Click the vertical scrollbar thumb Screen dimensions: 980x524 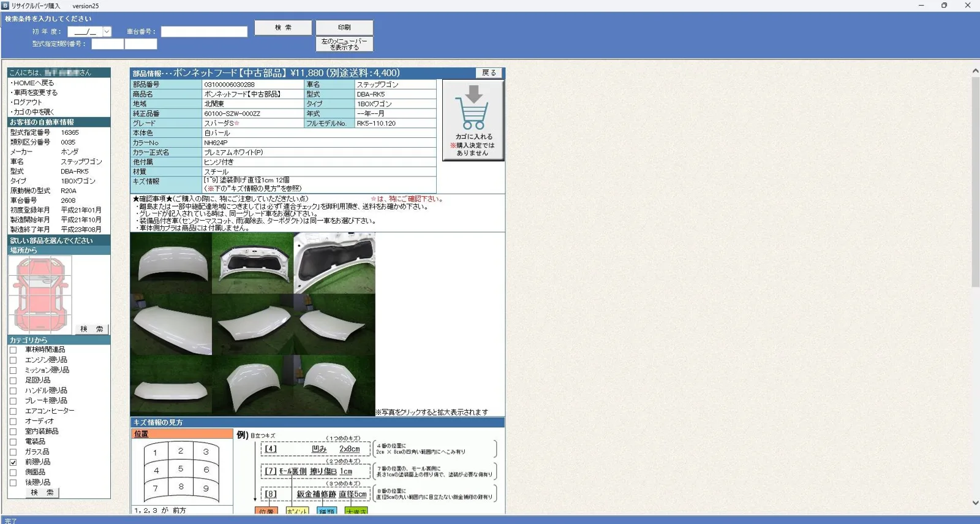point(975,181)
